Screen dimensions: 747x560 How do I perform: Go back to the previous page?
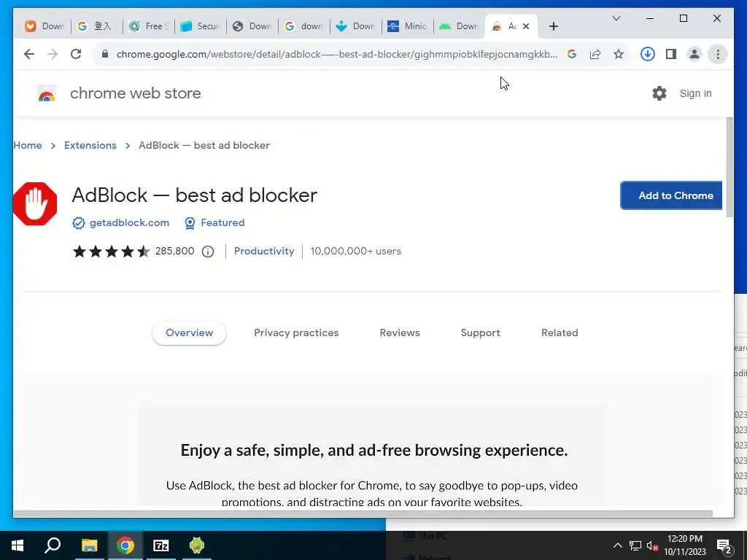(x=29, y=54)
